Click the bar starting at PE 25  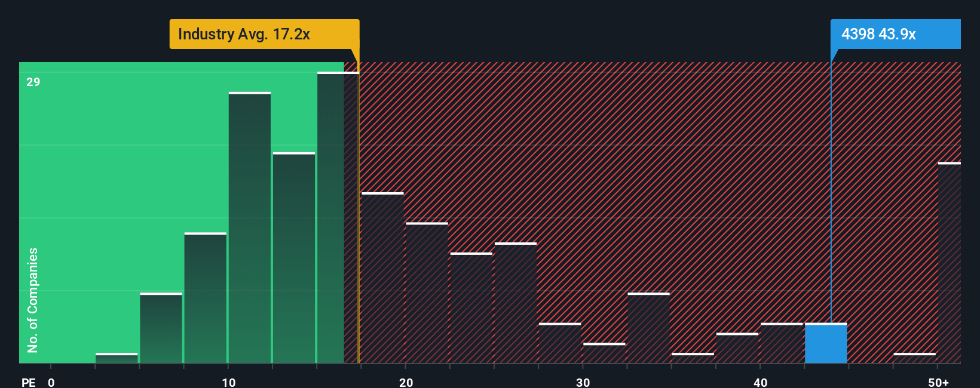(516, 303)
